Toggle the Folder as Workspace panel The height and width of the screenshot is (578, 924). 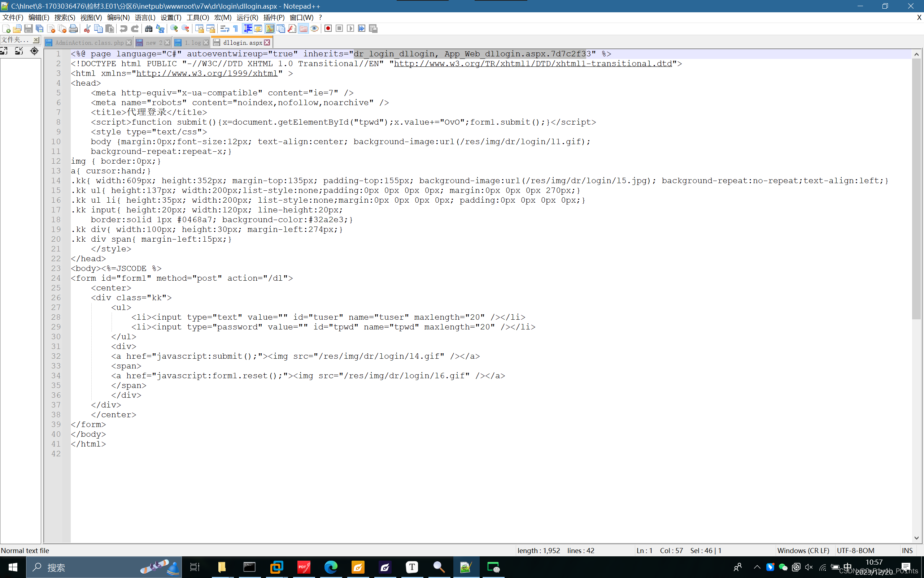303,29
